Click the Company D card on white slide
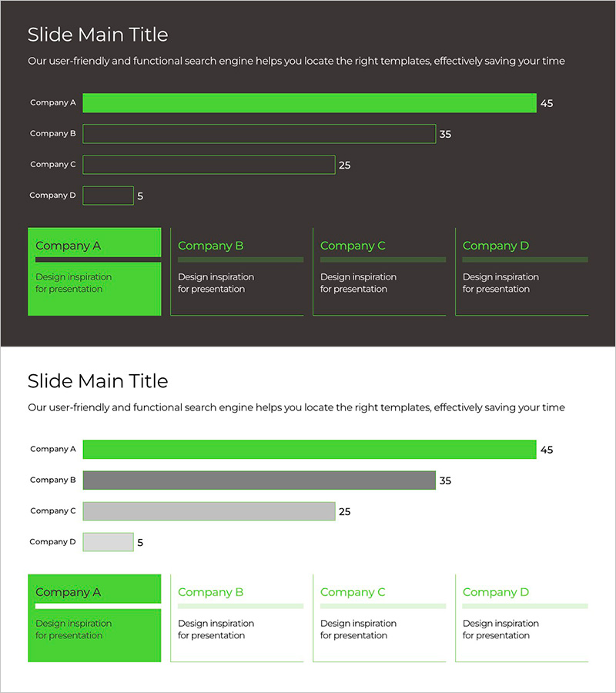This screenshot has width=616, height=693. (521, 618)
